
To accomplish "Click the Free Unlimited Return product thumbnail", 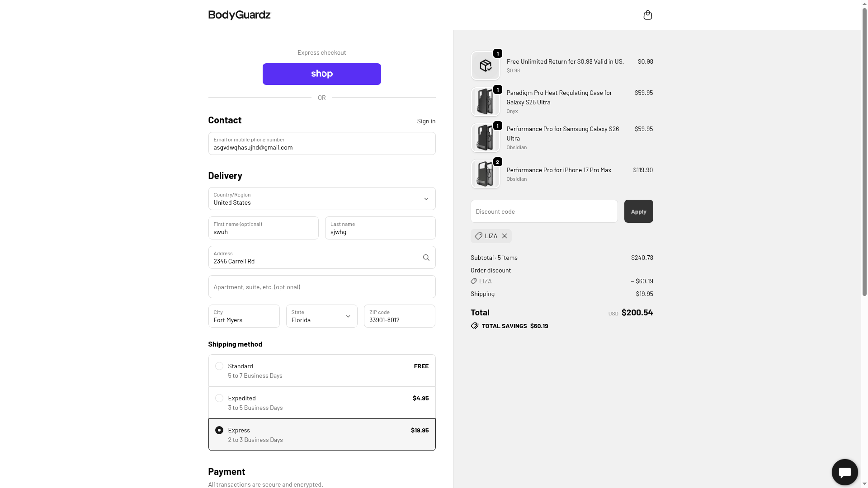I will [x=485, y=66].
